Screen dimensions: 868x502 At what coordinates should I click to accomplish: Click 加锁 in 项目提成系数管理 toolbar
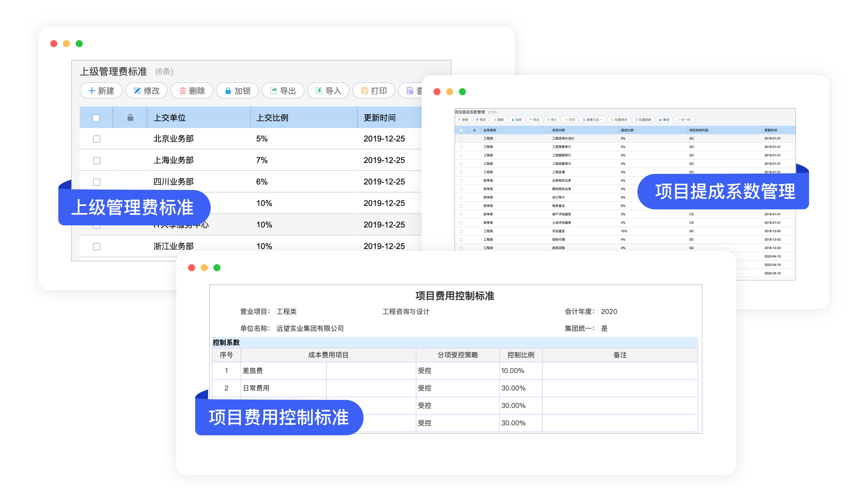516,120
